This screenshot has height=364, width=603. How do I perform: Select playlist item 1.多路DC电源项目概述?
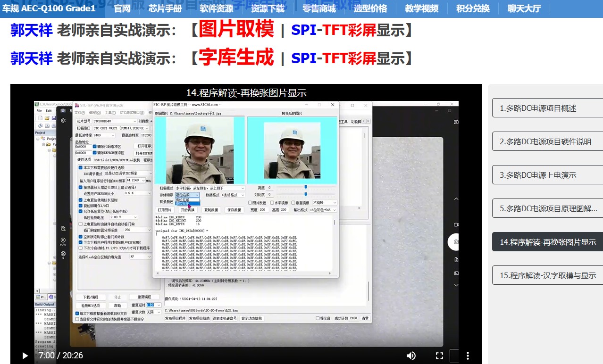[x=547, y=108]
